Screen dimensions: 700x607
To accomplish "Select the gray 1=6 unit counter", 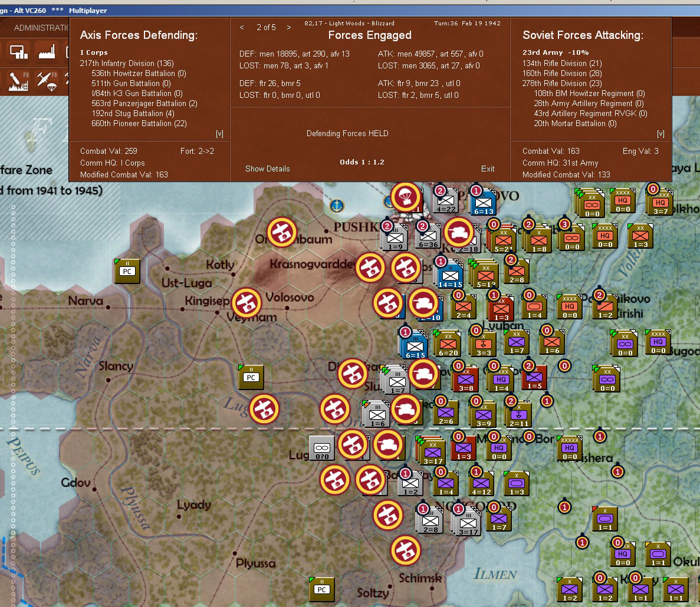I will coord(377,415).
